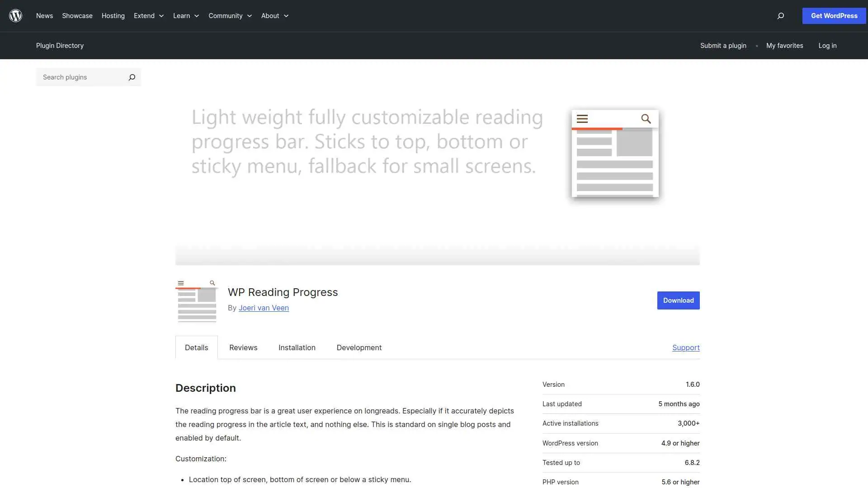This screenshot has height=488, width=868.
Task: Click Submit a plugin
Action: (x=723, y=45)
